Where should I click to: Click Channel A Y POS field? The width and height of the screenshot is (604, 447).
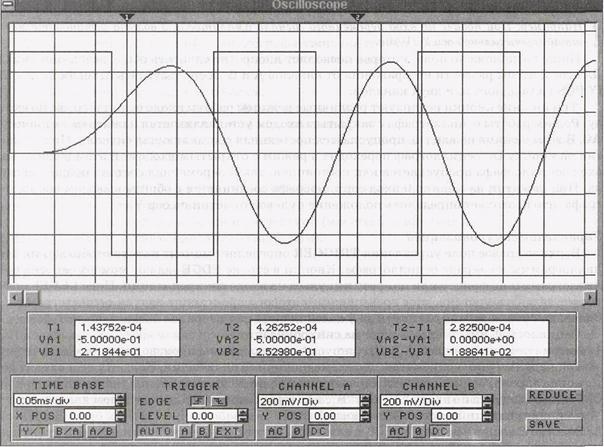click(x=334, y=416)
